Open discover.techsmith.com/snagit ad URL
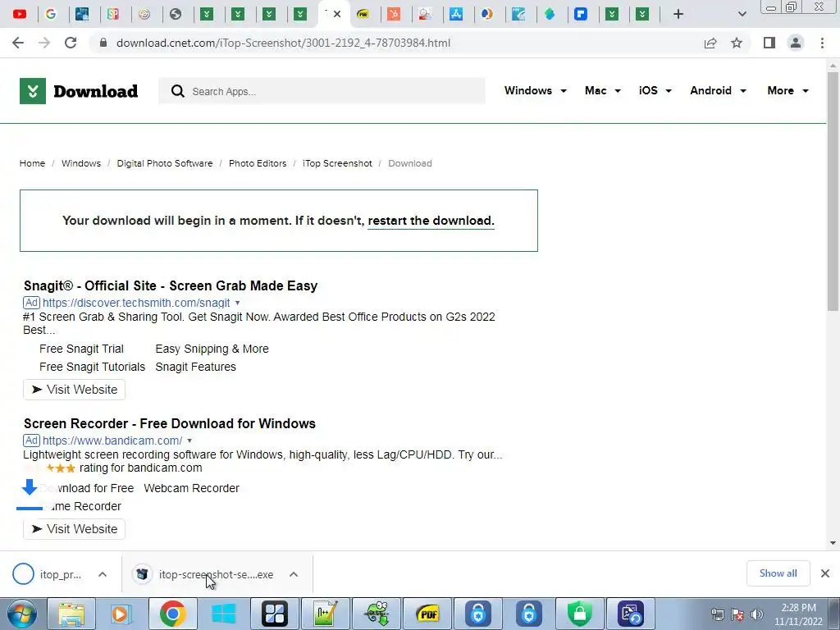The width and height of the screenshot is (840, 630). click(x=136, y=303)
